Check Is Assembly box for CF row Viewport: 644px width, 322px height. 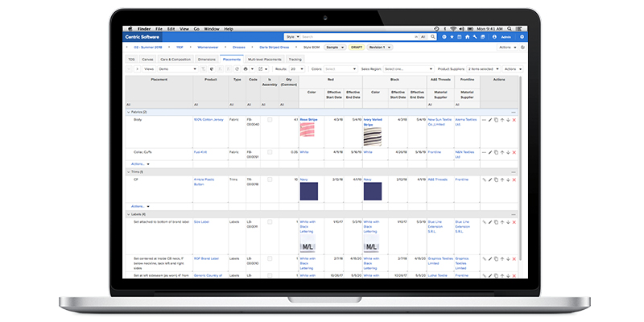click(270, 180)
